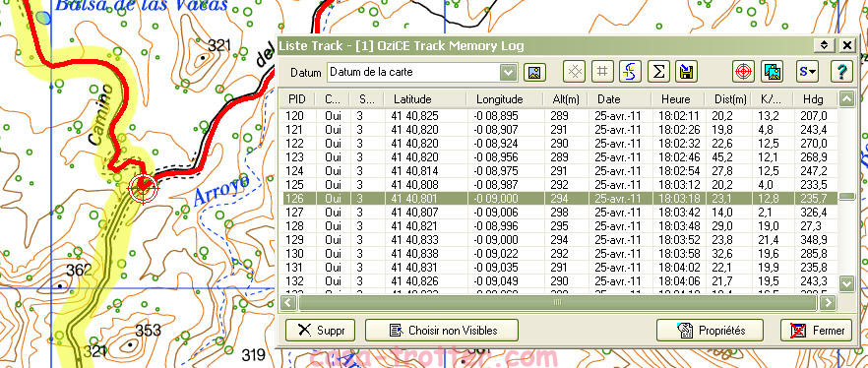Viewport: 868px width, 368px height.
Task: Click the horizontal scrollbar thumb
Action: pyautogui.click(x=557, y=302)
